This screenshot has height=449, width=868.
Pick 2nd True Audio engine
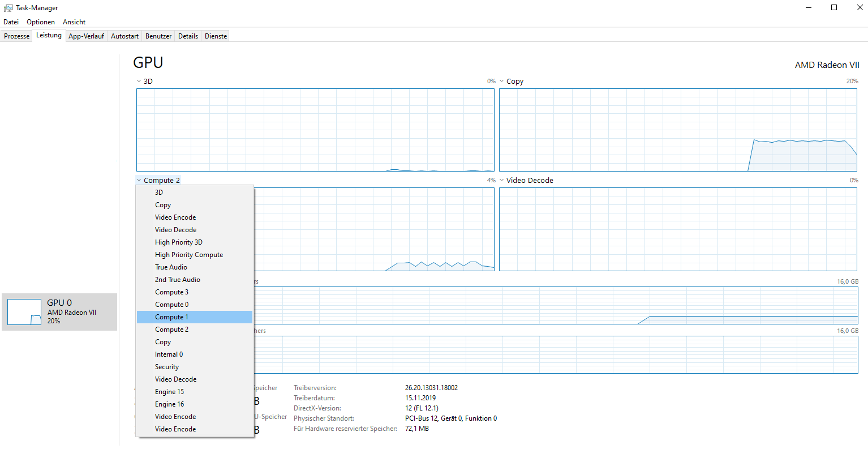[x=195, y=280]
